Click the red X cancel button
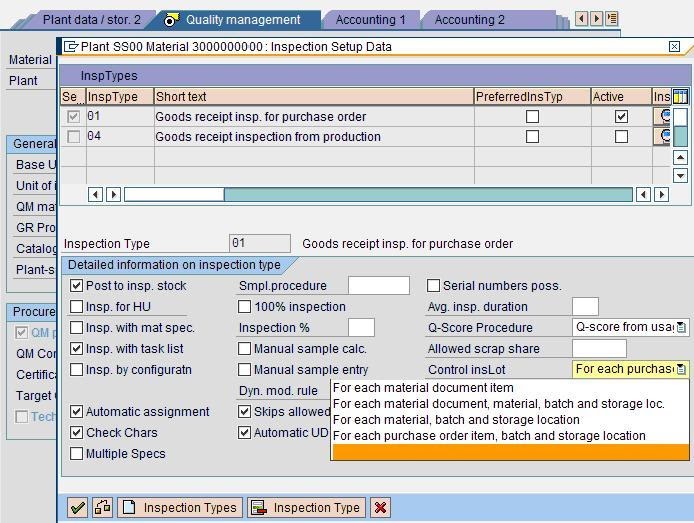The height and width of the screenshot is (523, 694). 380,507
